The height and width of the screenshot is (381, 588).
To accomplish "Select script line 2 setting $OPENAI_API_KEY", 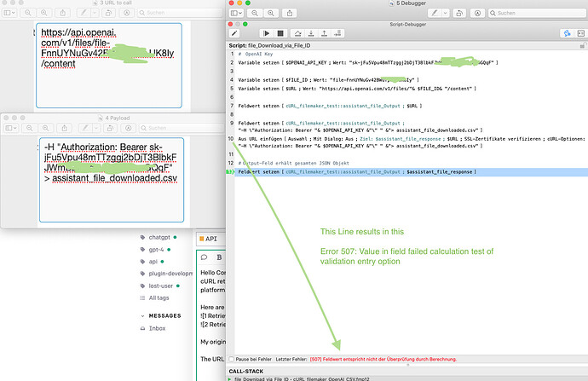I will (368, 62).
